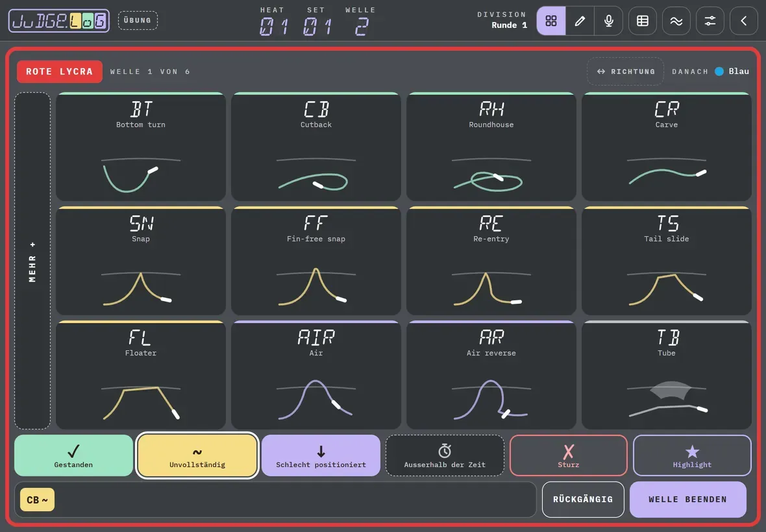
Task: Select the Cutback maneuver tile
Action: 316,147
